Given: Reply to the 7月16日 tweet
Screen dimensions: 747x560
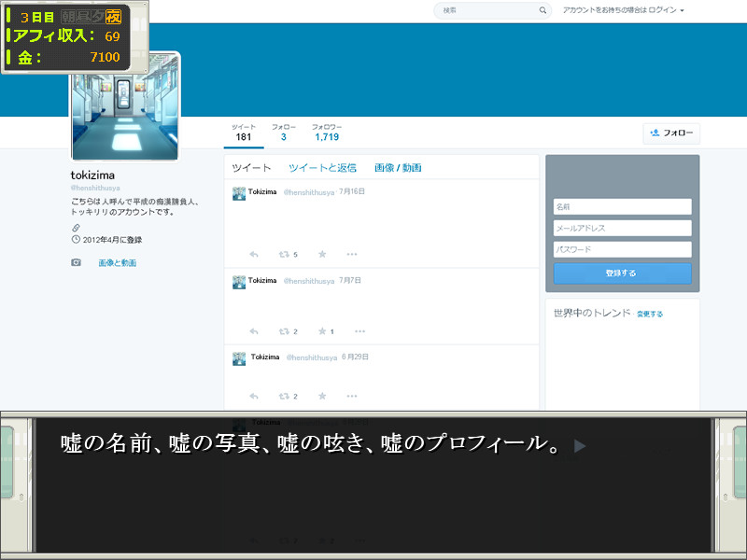Looking at the screenshot, I should (254, 254).
